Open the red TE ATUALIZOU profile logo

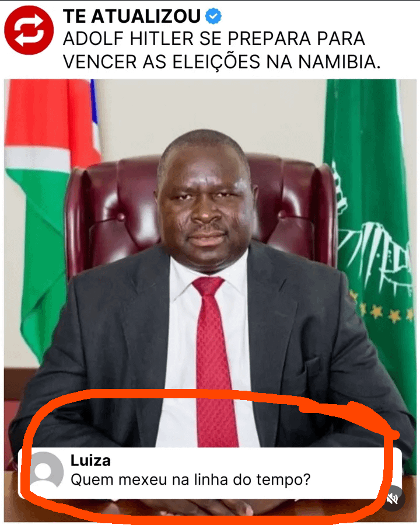pyautogui.click(x=29, y=30)
